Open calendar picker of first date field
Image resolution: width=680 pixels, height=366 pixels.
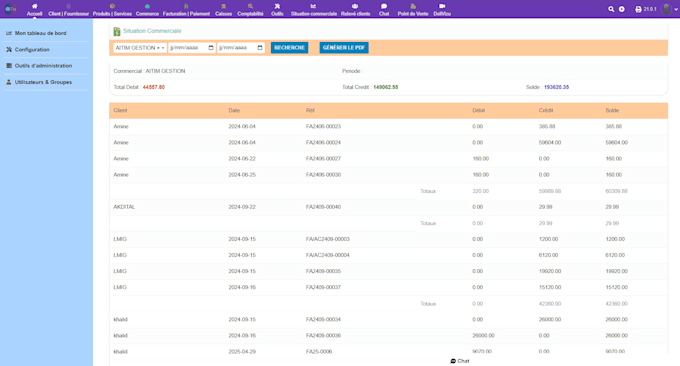click(x=211, y=48)
